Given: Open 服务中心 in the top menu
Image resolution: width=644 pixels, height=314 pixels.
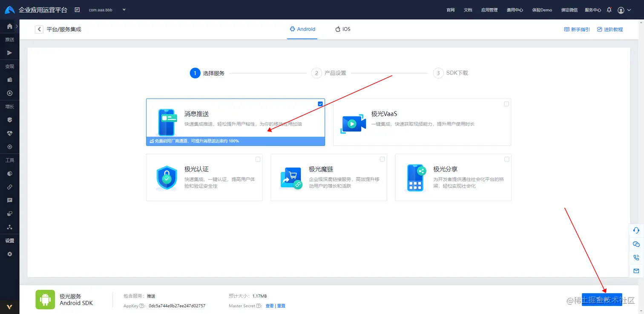Looking at the screenshot, I should pyautogui.click(x=593, y=10).
